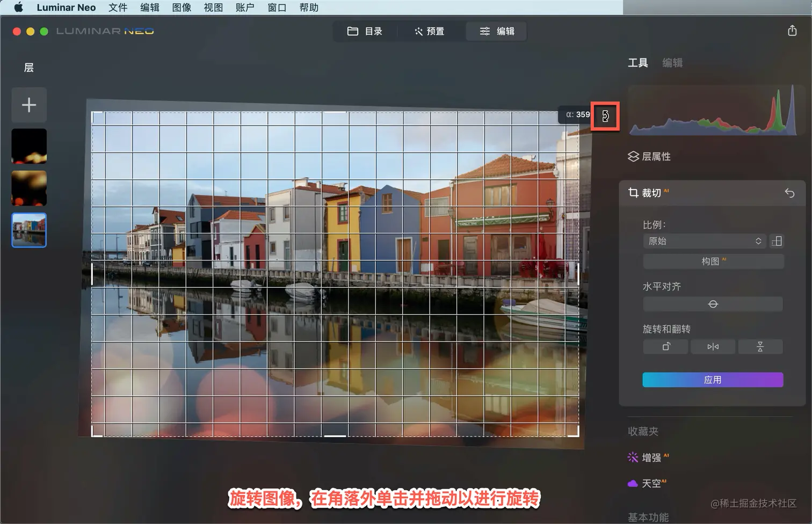This screenshot has width=812, height=524.
Task: Reset crop with the undo arrow
Action: (789, 193)
